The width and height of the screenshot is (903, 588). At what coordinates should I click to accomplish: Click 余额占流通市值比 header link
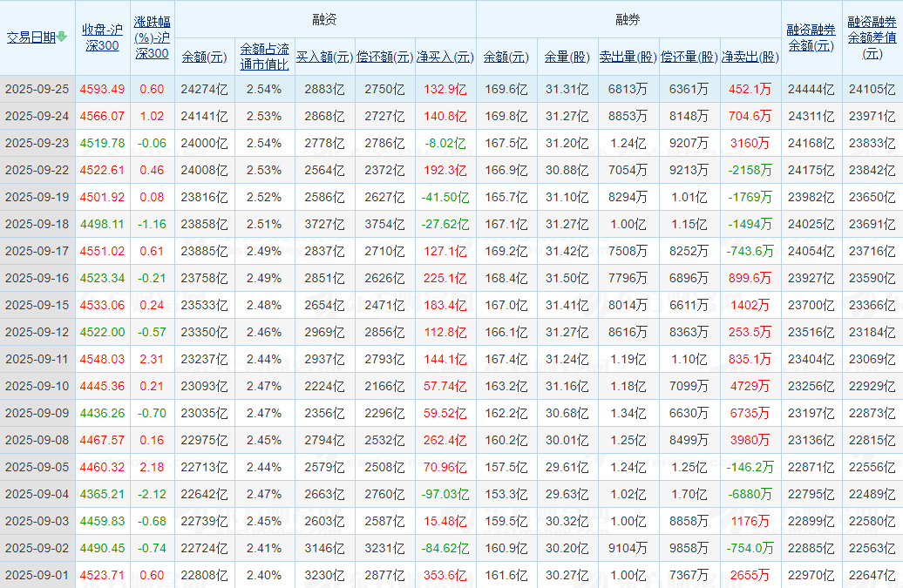click(x=264, y=57)
